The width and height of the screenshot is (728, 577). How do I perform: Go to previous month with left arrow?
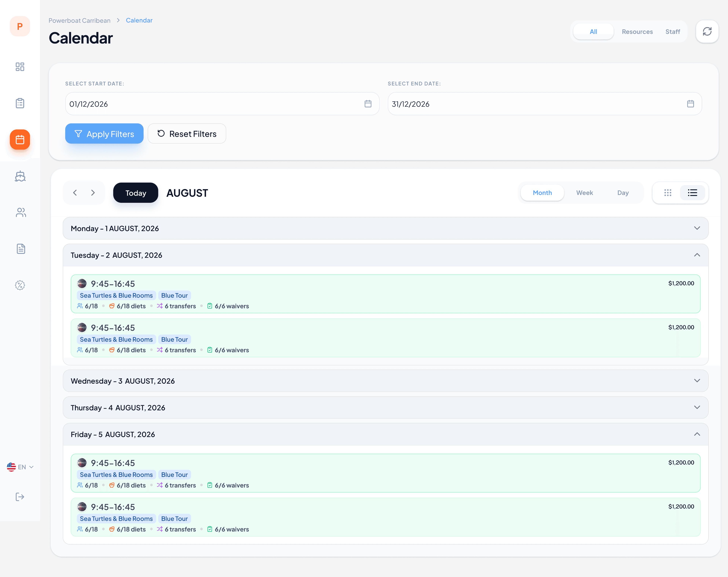75,192
